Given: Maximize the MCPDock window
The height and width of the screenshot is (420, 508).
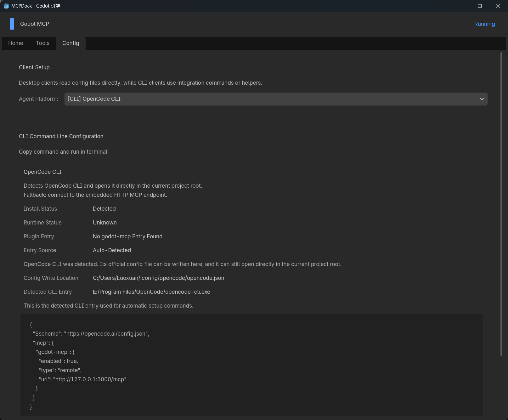Looking at the screenshot, I should coord(480,6).
